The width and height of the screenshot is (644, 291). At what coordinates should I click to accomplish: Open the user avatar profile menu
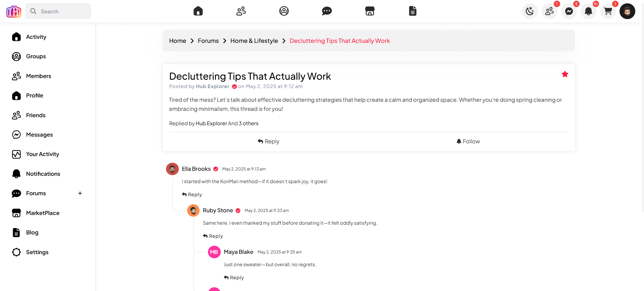click(x=627, y=11)
